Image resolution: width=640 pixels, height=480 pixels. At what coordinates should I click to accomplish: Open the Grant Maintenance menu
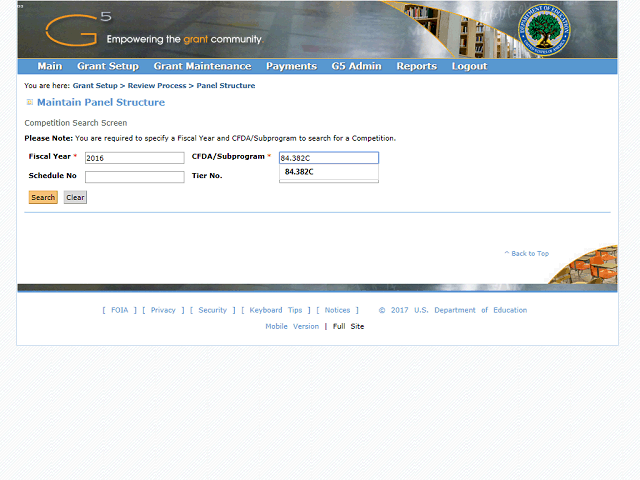point(202,66)
